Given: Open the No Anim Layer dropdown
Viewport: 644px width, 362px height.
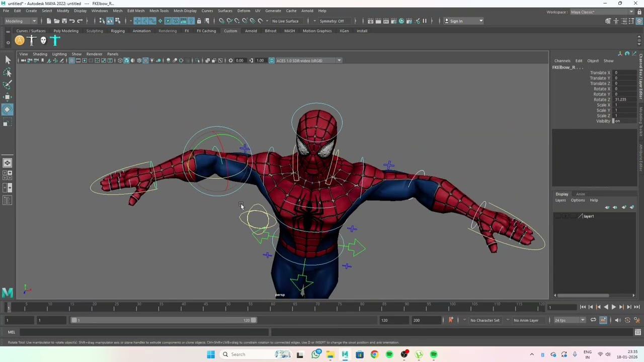Looking at the screenshot, I should point(528,320).
